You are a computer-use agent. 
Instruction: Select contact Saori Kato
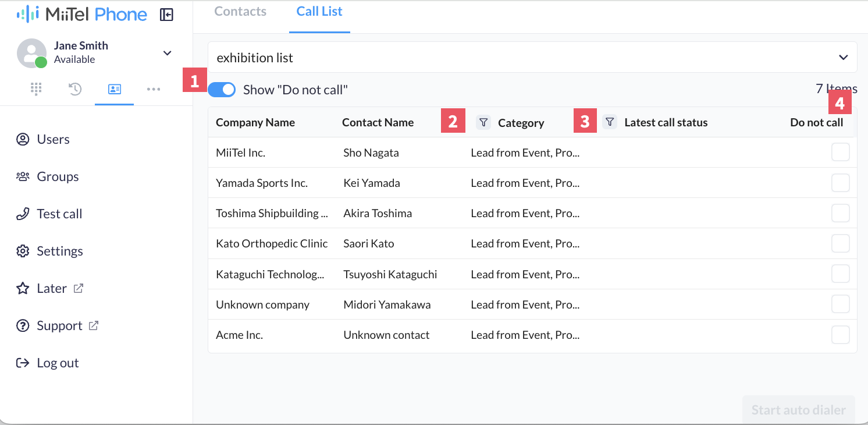[x=369, y=243]
